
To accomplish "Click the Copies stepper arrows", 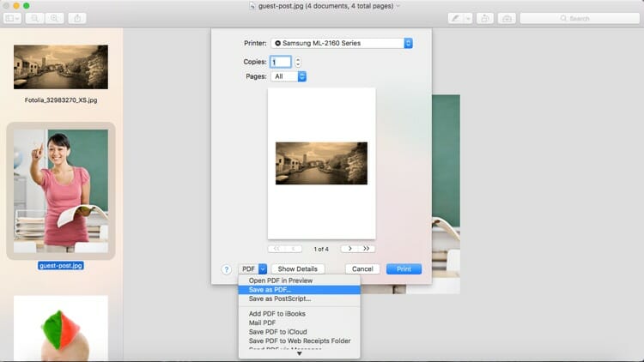I will click(x=298, y=62).
